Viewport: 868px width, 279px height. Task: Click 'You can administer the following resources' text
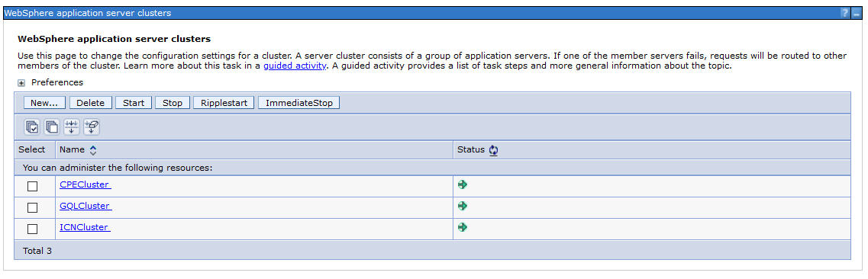pos(118,168)
